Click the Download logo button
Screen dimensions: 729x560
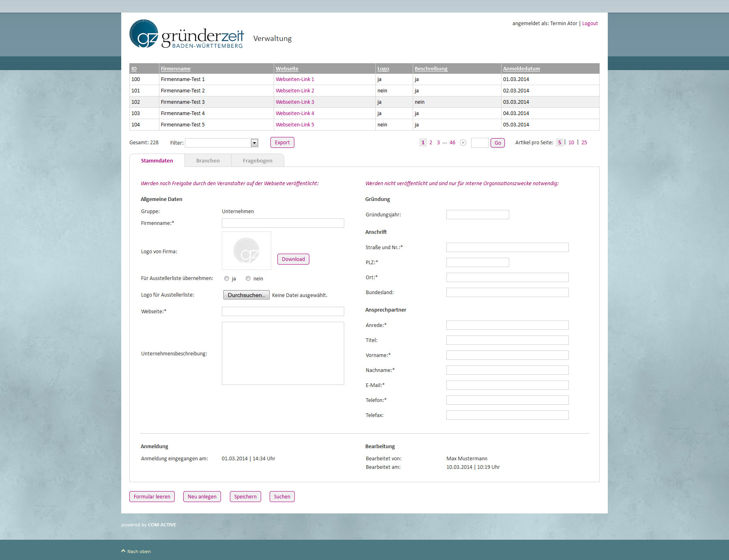(x=293, y=259)
